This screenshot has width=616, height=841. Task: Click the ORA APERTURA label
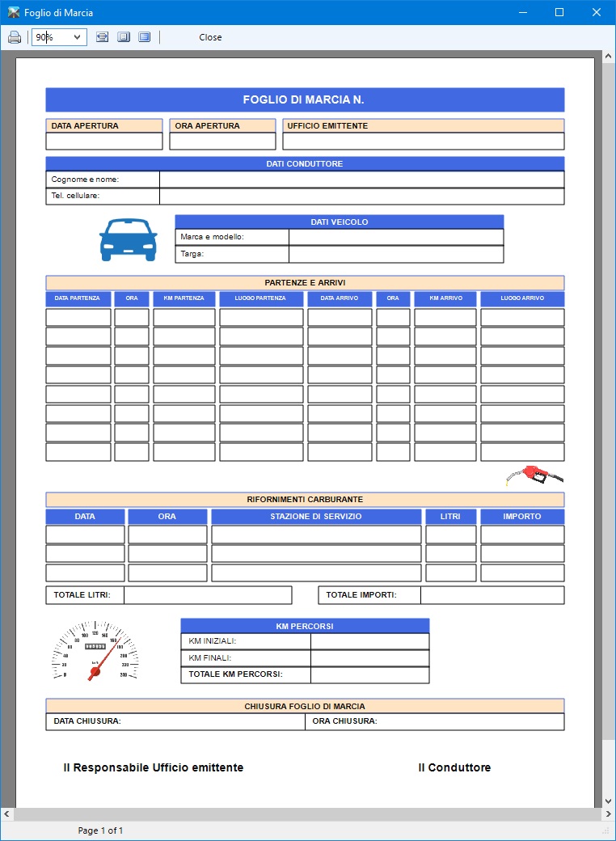(x=207, y=125)
